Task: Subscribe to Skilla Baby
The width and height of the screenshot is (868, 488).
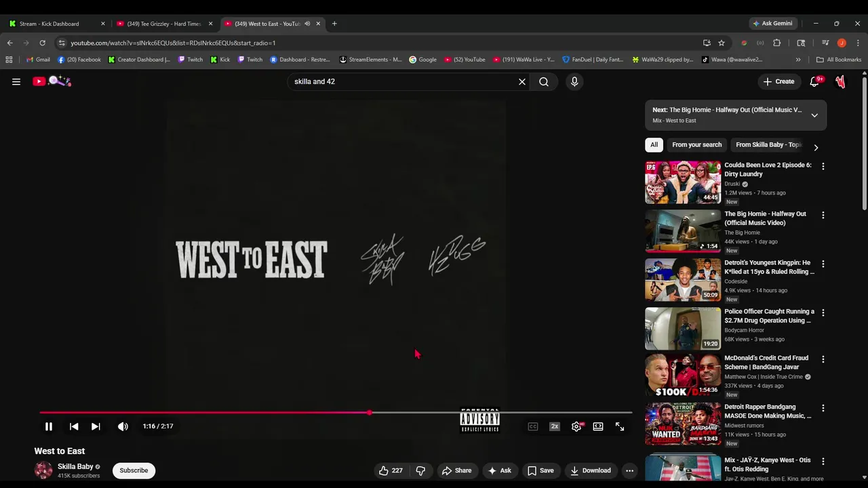Action: coord(134,470)
